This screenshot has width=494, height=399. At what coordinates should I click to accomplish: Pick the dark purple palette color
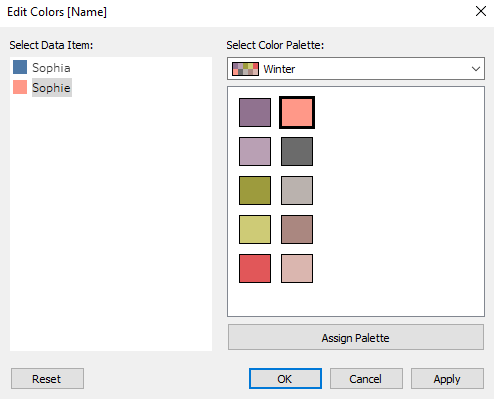coord(255,112)
